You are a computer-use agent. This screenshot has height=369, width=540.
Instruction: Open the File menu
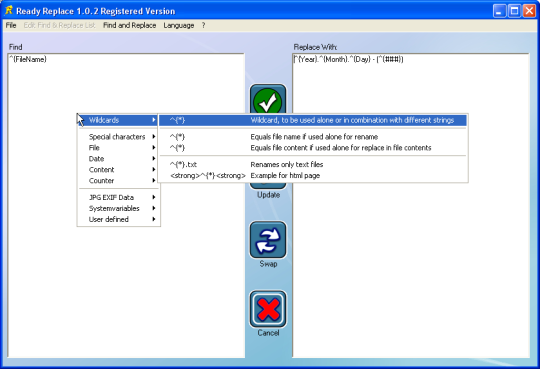11,25
